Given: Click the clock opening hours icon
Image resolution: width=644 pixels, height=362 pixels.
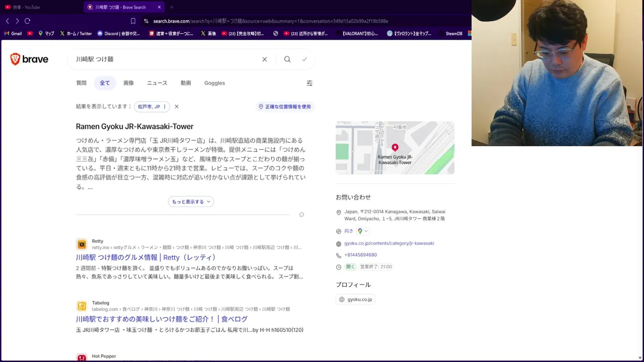Looking at the screenshot, I should [339, 267].
